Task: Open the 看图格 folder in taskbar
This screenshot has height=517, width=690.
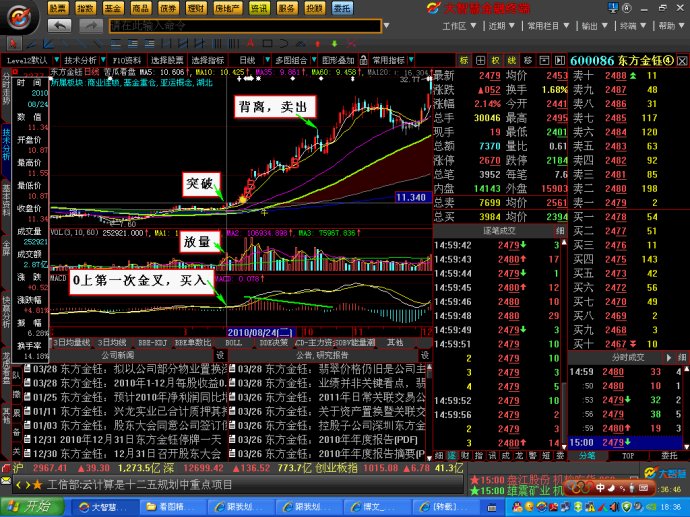Action: pos(172,507)
